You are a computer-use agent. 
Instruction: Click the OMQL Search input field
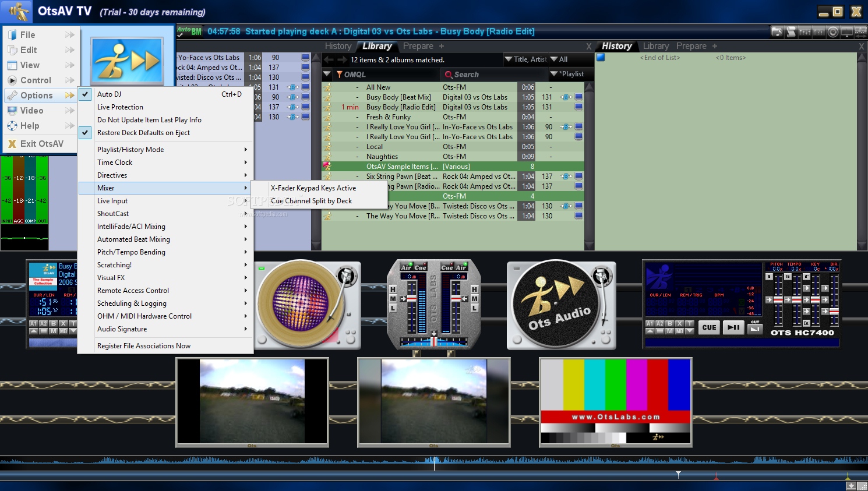click(x=495, y=75)
